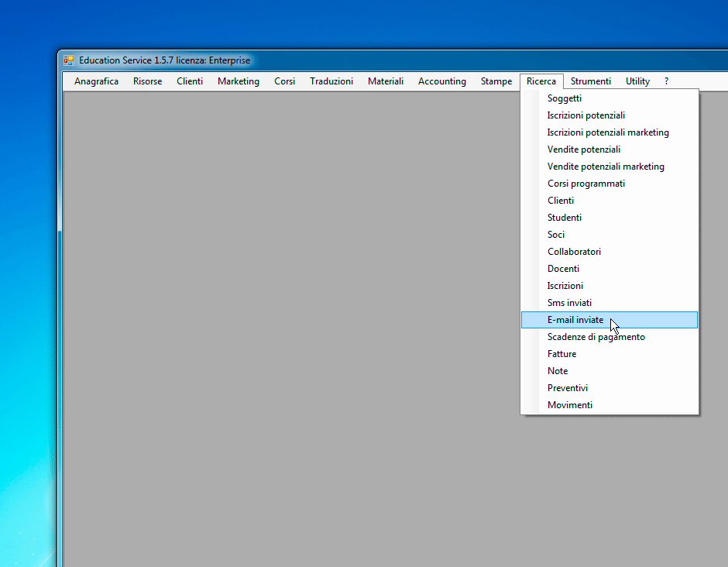This screenshot has height=567, width=728.
Task: Click the highlighted E-mail inviate entry
Action: pos(610,320)
